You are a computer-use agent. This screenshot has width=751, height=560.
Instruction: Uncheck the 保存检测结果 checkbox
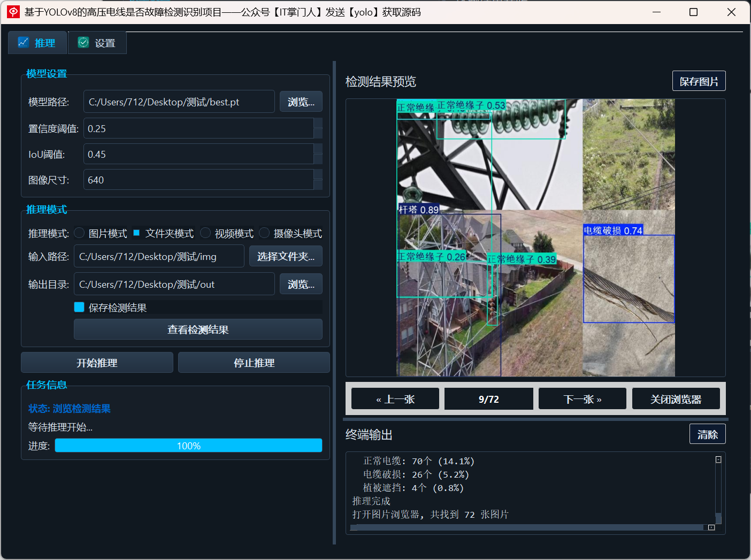[x=79, y=307]
